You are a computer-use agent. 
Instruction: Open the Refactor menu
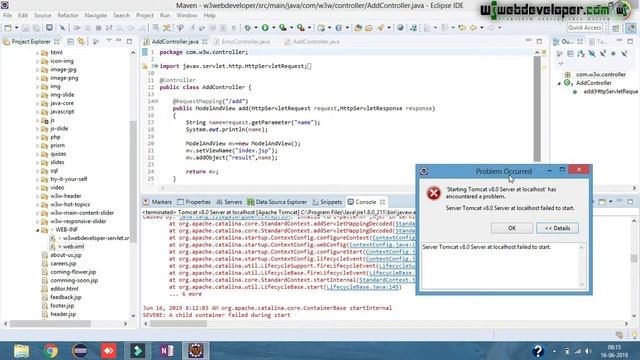68,15
